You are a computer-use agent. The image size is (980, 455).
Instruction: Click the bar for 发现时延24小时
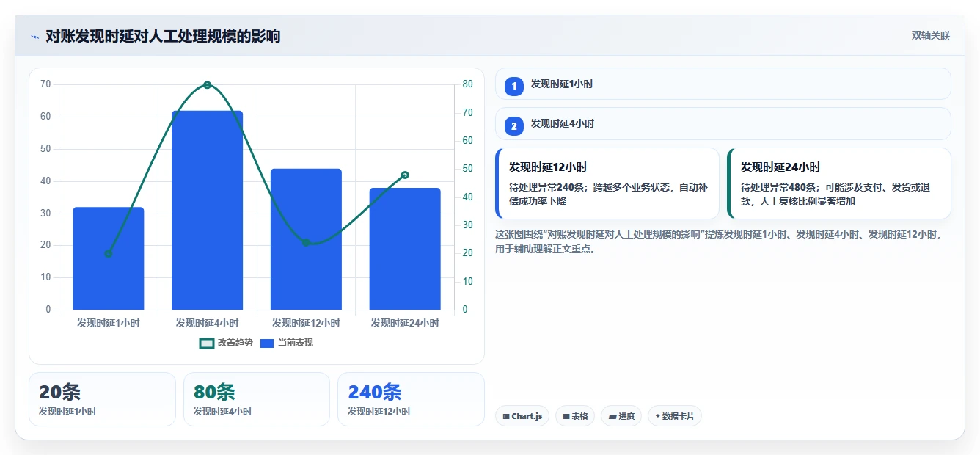tap(405, 249)
